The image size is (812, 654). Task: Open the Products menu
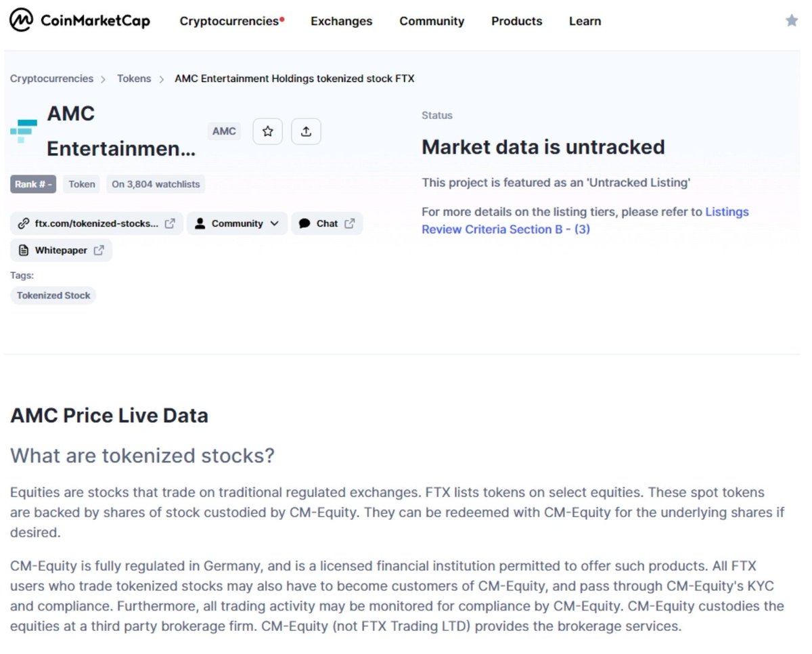(x=516, y=21)
